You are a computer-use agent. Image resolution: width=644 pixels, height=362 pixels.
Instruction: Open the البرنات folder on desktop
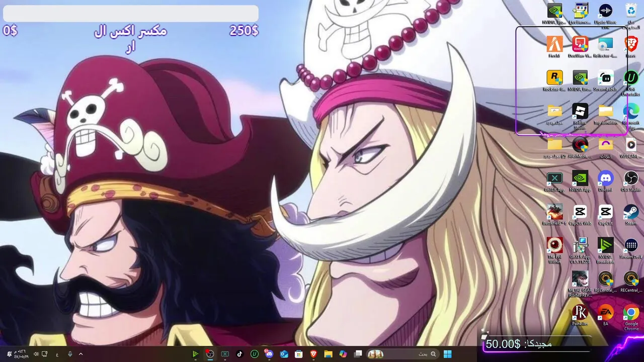606,148
